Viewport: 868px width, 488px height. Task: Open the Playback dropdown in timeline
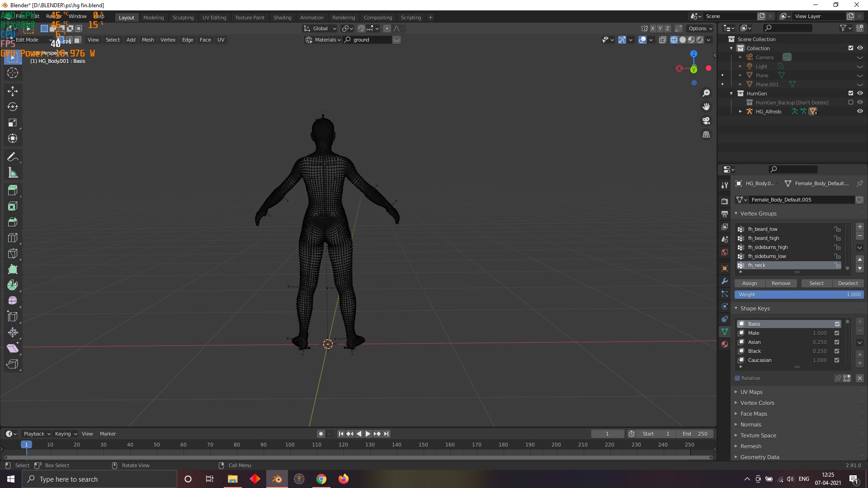pyautogui.click(x=37, y=434)
